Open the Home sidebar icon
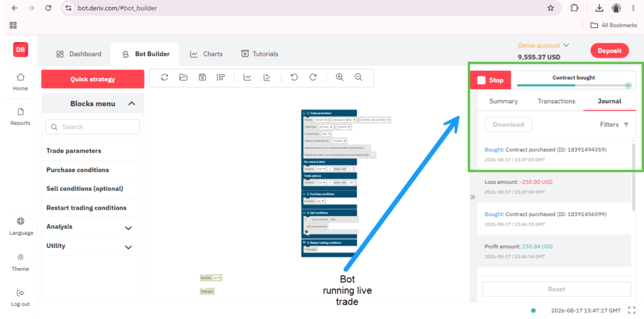Viewport: 644px width, 319px height. point(20,77)
